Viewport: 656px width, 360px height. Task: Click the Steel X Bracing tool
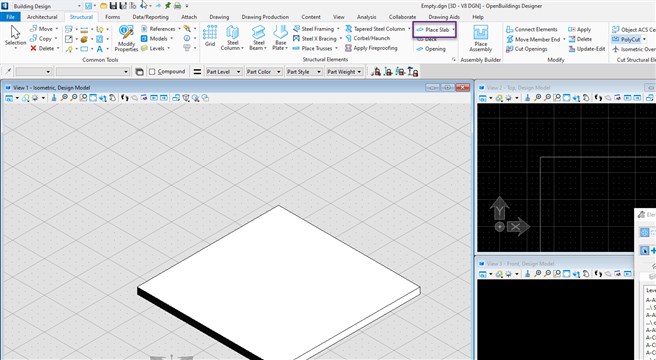tap(315, 39)
